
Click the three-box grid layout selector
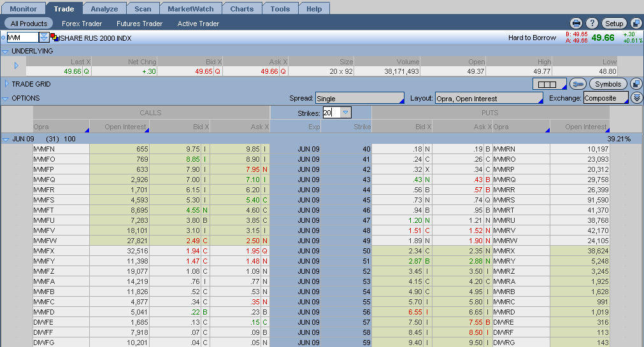tap(548, 84)
